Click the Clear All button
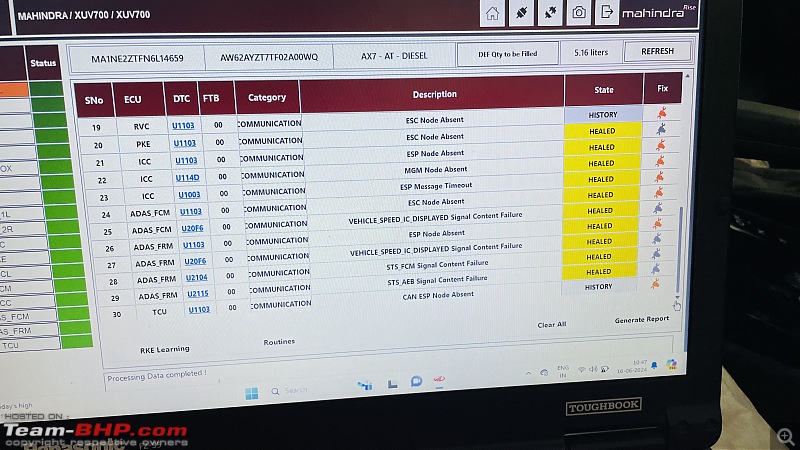This screenshot has width=800, height=450. [x=552, y=324]
